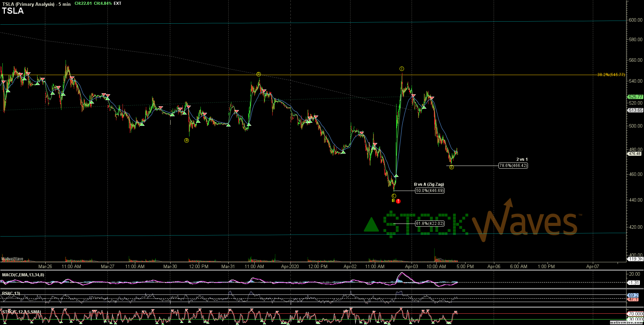Click the 30.0000 stochastic level tag
Image resolution: width=644 pixels, height=325 pixels.
point(635,319)
